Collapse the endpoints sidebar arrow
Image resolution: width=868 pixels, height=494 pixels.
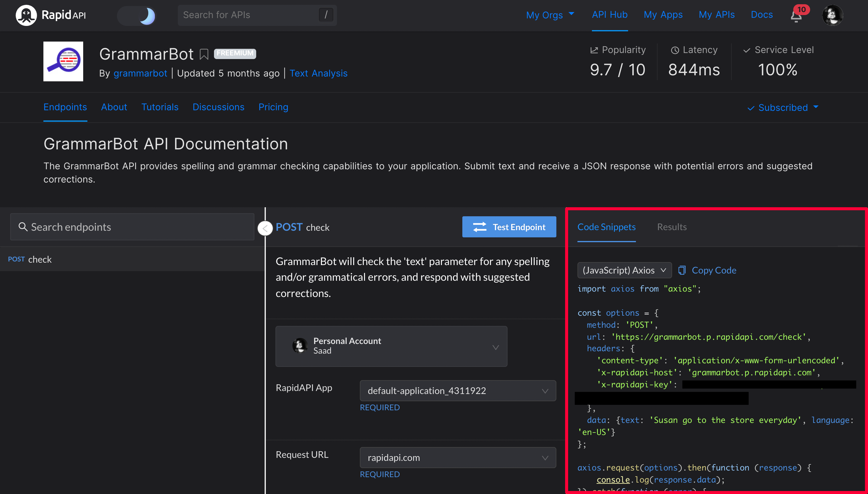point(265,228)
